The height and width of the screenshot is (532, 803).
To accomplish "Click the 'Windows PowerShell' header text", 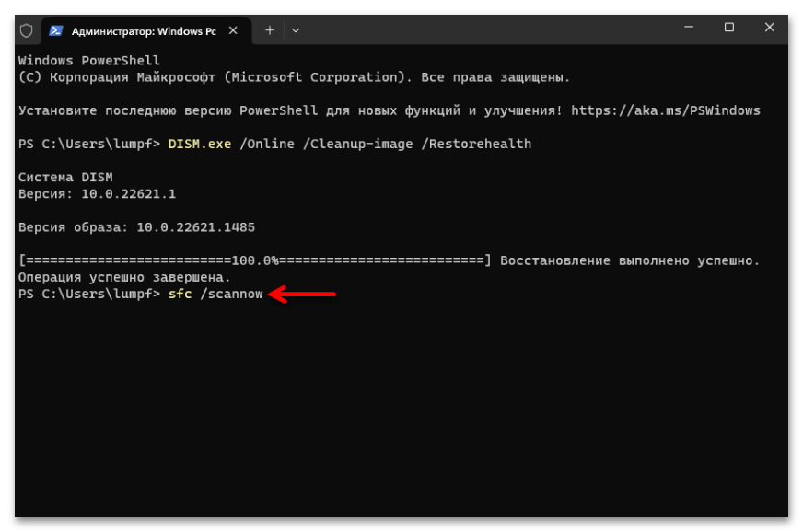I will tap(89, 61).
